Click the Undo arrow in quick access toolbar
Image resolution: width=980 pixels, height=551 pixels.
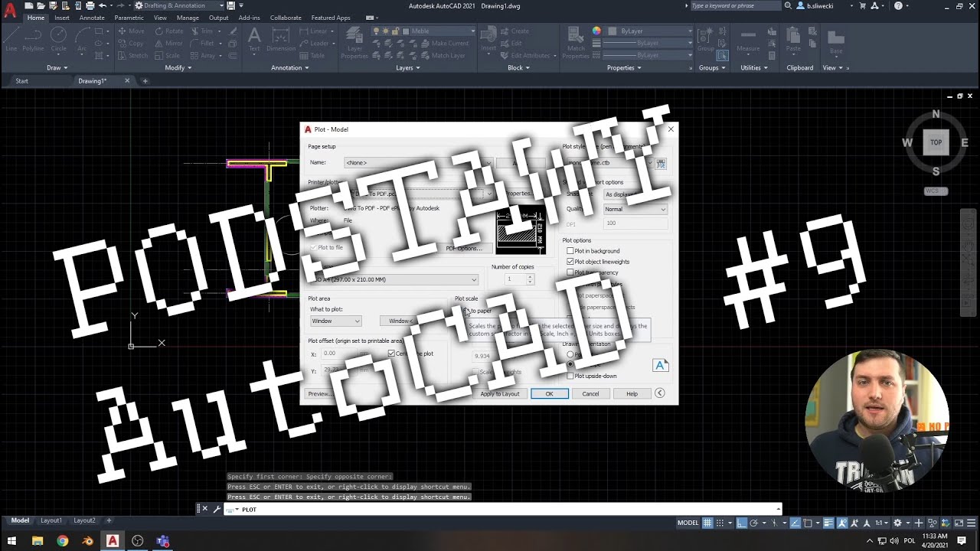(103, 5)
